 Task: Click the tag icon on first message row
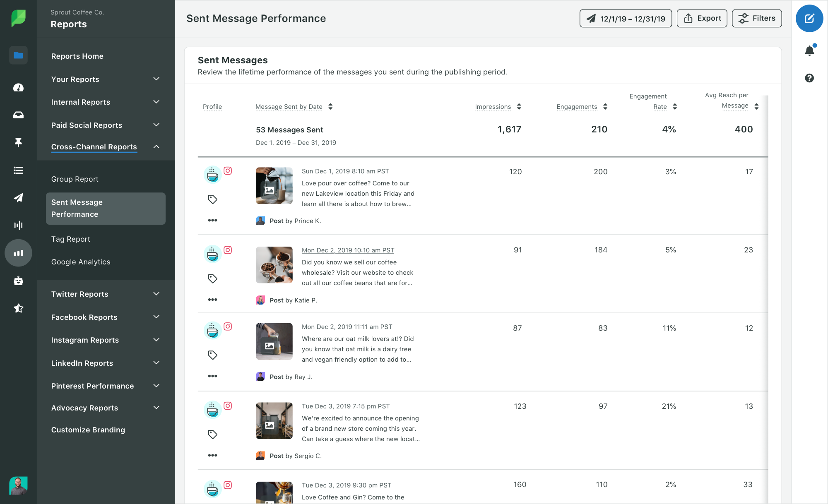212,199
